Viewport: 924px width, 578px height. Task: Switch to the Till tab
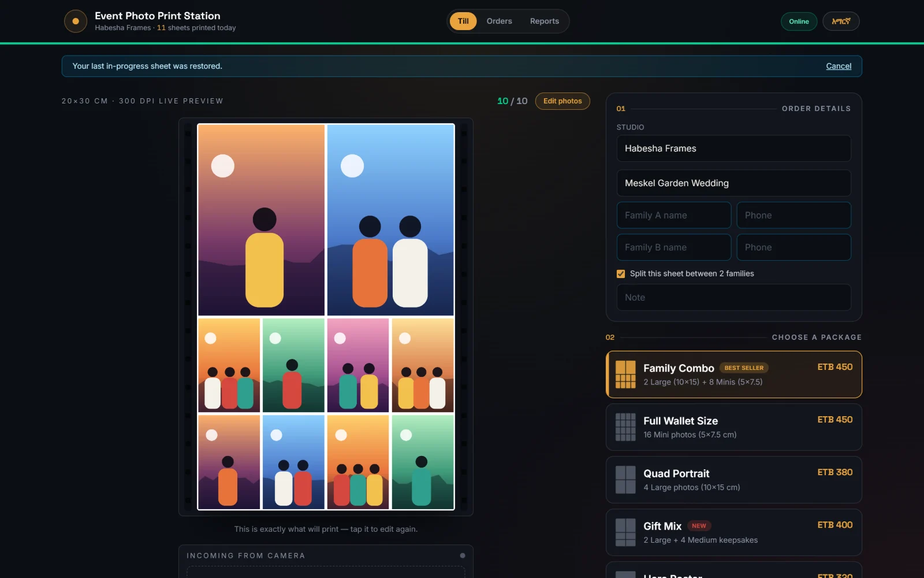point(463,21)
